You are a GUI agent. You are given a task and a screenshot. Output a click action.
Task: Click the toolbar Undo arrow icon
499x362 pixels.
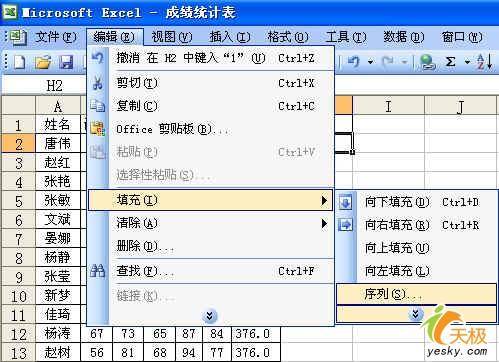coord(353,62)
